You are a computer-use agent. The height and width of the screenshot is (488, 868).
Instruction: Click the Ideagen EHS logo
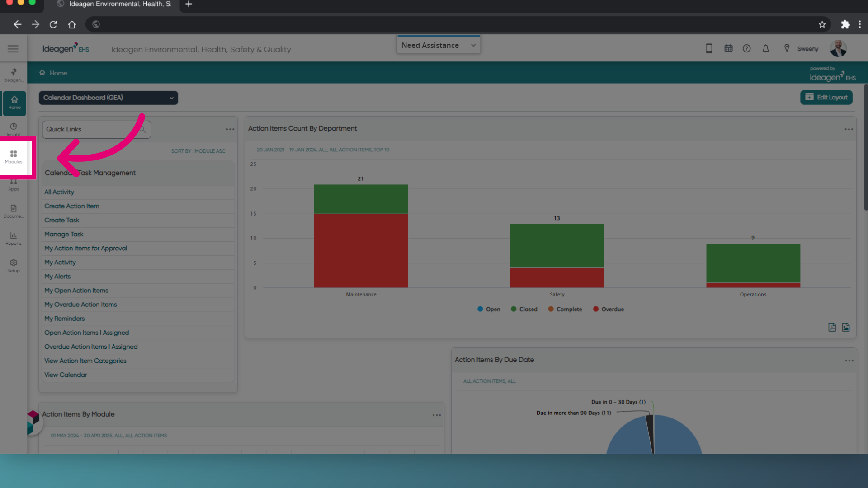pyautogui.click(x=66, y=48)
